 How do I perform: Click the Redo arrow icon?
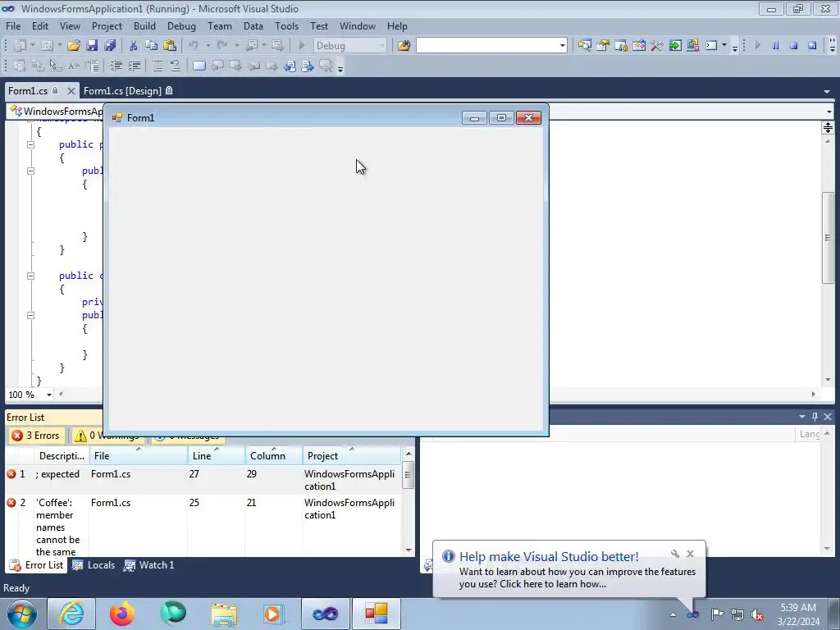[x=221, y=46]
